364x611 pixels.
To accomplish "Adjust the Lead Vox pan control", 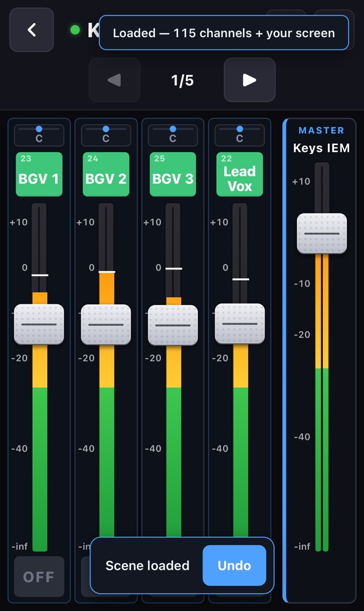I will pyautogui.click(x=240, y=135).
